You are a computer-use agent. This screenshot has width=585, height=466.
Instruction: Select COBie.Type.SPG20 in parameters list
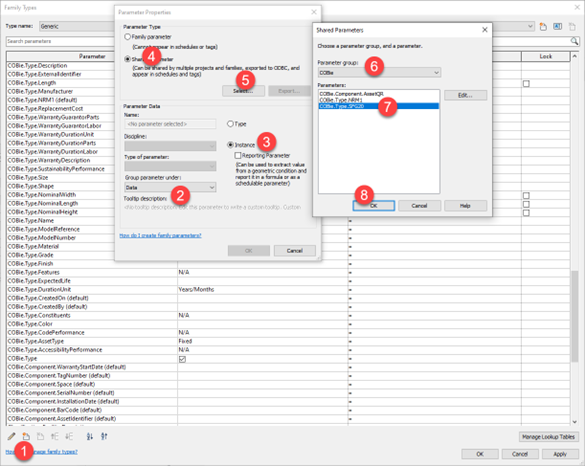[379, 106]
